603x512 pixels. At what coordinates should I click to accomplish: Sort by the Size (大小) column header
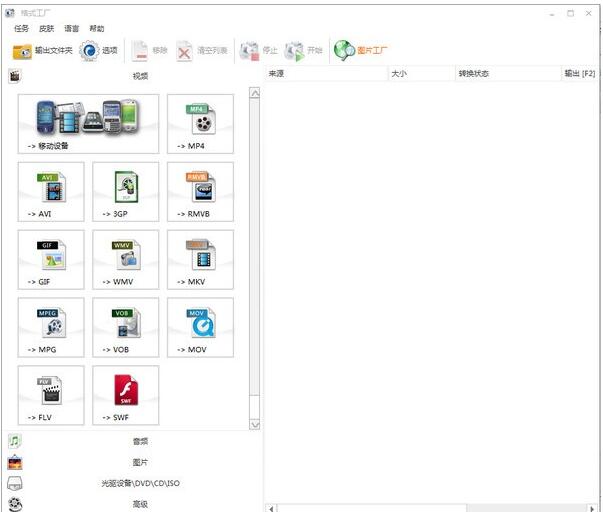421,73
